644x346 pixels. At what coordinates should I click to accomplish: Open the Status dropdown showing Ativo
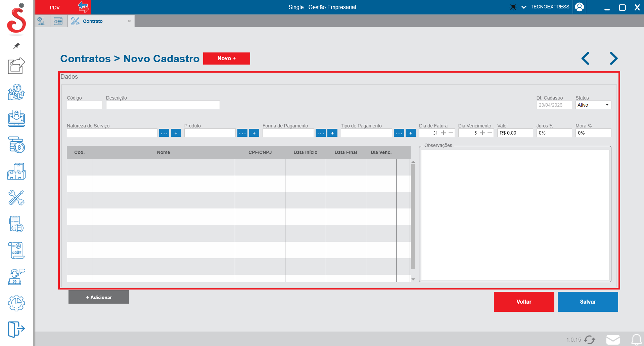(x=593, y=105)
